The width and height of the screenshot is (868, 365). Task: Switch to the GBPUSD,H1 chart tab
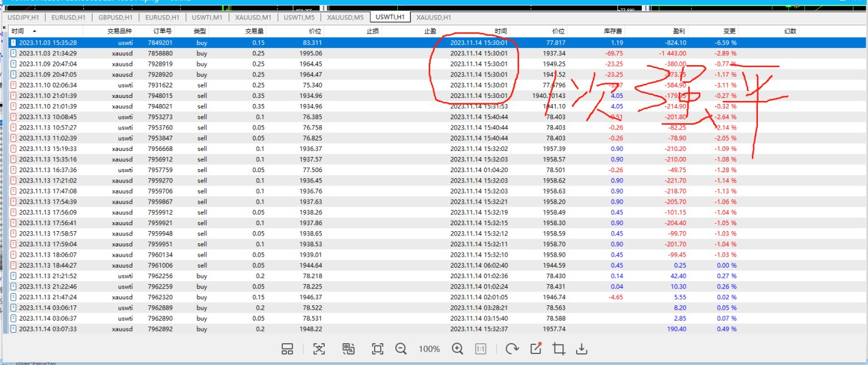pyautogui.click(x=117, y=18)
